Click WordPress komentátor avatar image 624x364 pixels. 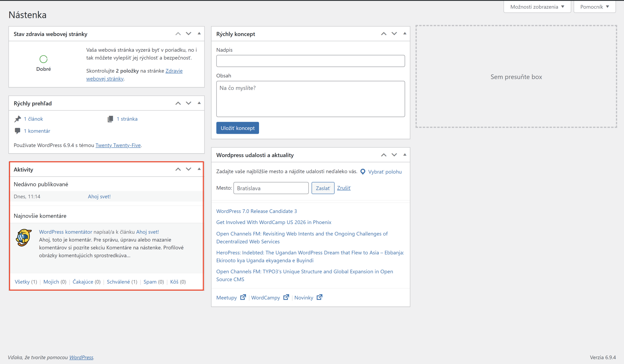pos(24,237)
